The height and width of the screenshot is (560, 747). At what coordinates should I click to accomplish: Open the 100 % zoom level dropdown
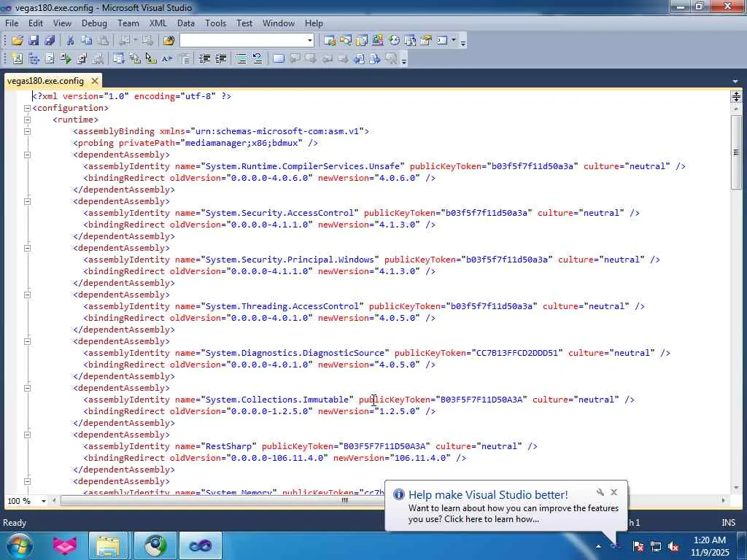pyautogui.click(x=43, y=501)
